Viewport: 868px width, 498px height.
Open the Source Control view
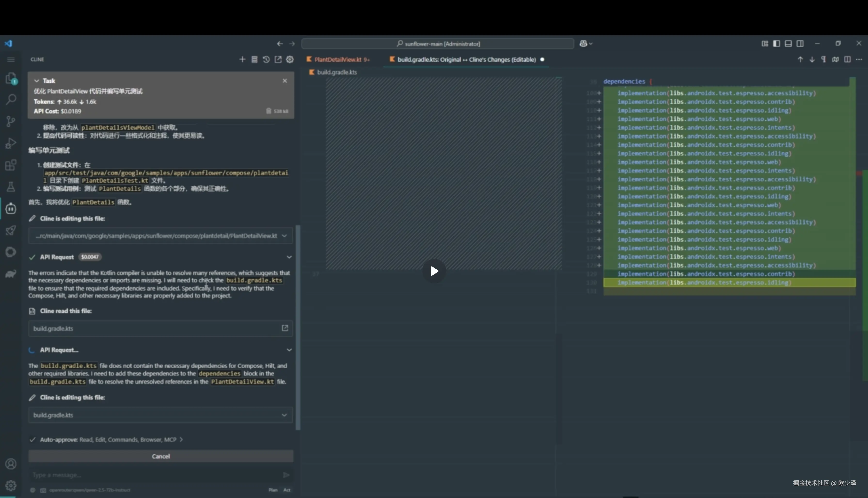(11, 121)
